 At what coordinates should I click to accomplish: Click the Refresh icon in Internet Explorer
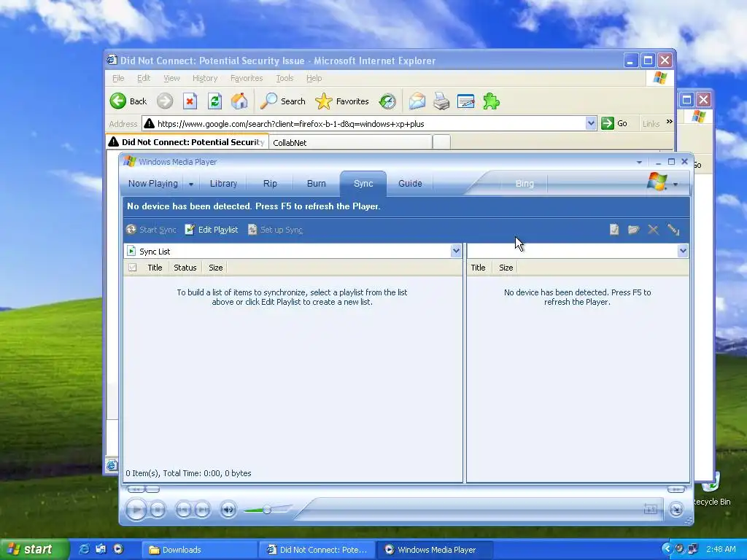[215, 101]
